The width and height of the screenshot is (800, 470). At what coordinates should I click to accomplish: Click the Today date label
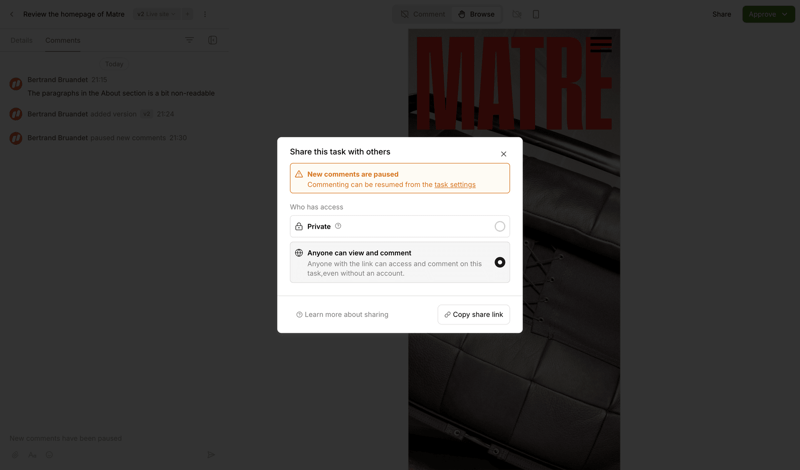(x=114, y=64)
